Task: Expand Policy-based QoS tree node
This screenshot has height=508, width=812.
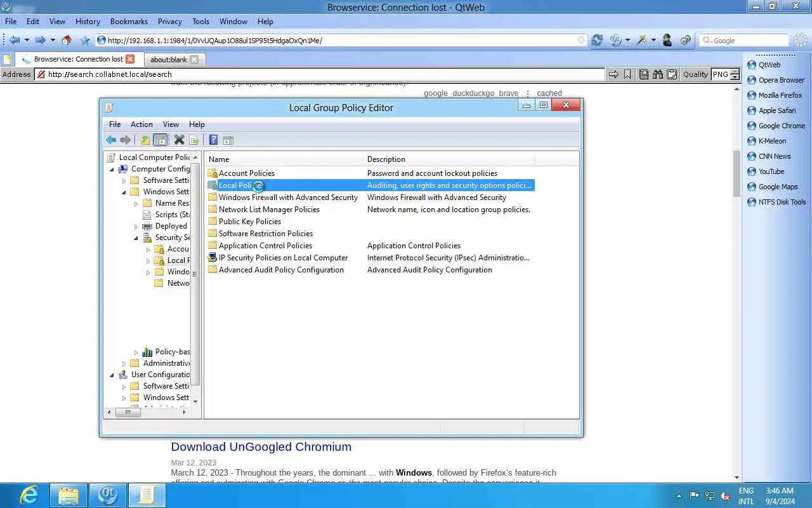Action: click(136, 352)
